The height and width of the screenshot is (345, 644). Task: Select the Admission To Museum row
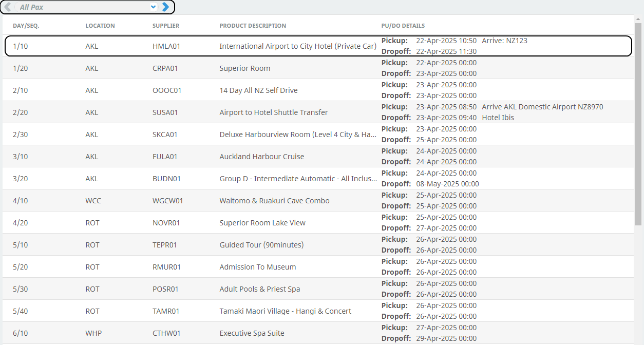pos(257,267)
